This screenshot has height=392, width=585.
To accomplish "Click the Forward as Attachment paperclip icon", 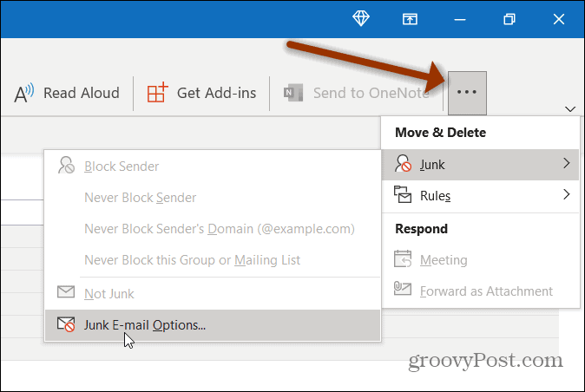I will click(x=403, y=289).
